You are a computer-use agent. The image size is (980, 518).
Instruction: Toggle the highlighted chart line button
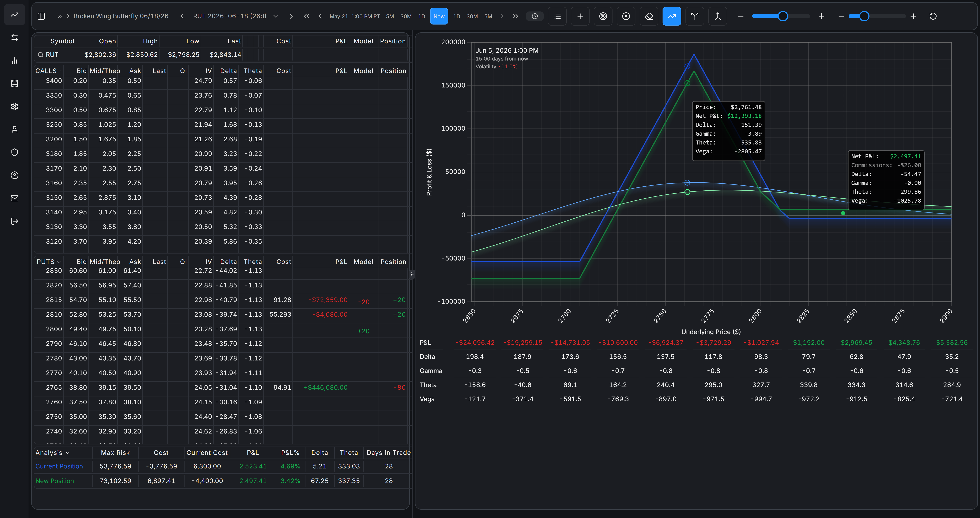coord(672,16)
